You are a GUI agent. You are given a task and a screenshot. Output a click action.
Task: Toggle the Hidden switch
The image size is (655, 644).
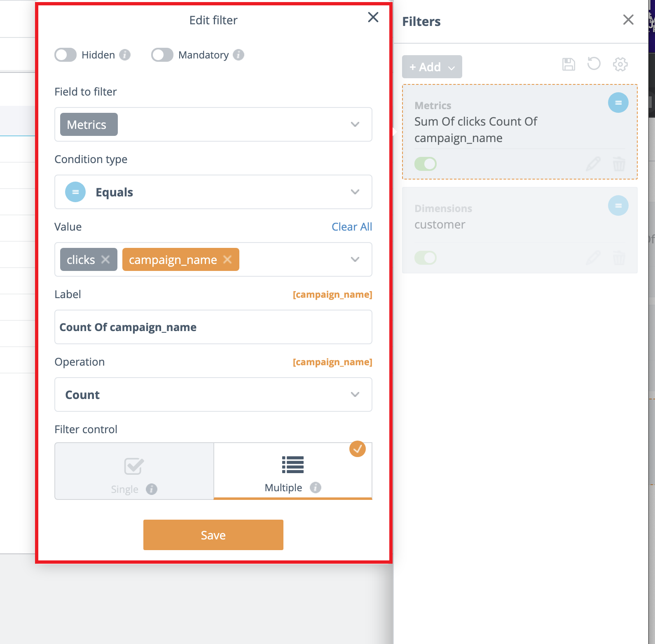65,55
